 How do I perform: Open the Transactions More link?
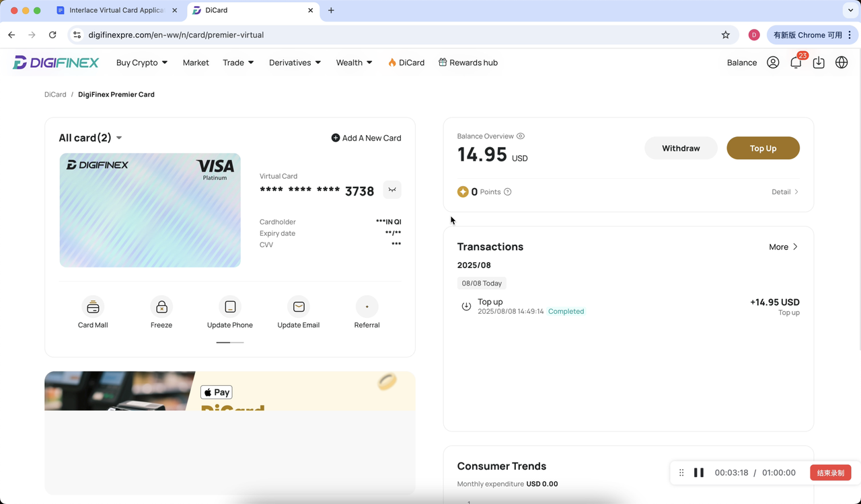782,247
